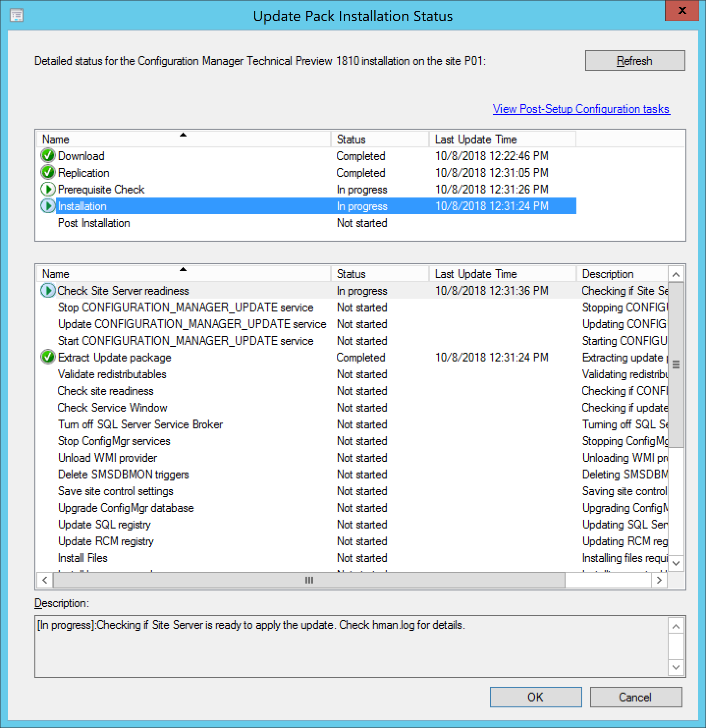Close the Update Pack Installation Status window
The width and height of the screenshot is (706, 728).
pos(682,10)
